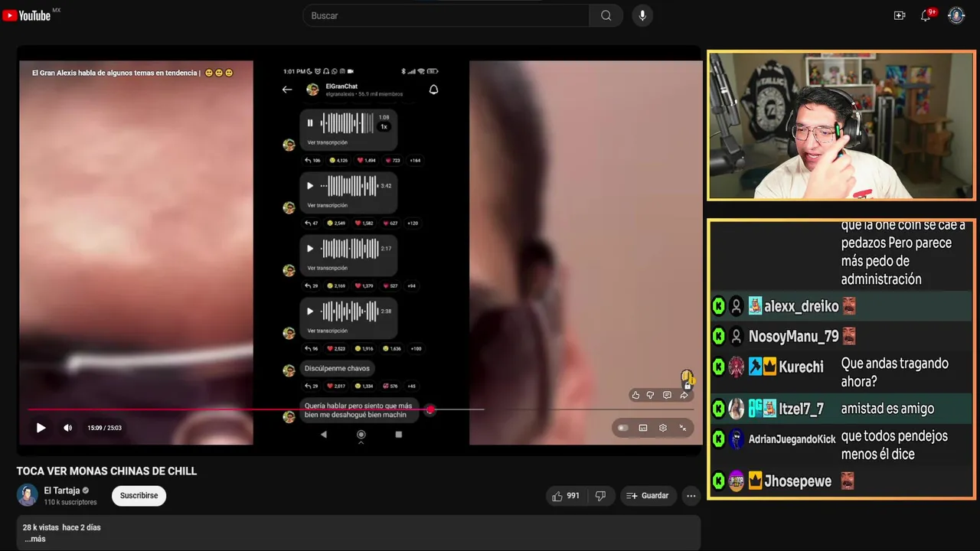
Task: Click the Buscar search field
Action: click(446, 15)
